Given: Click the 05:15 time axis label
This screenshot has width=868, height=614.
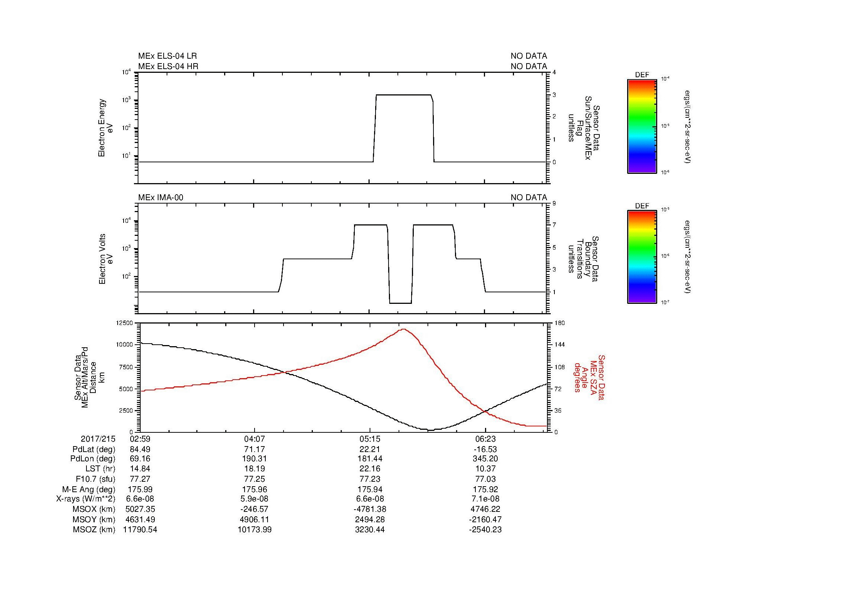Looking at the screenshot, I should coord(370,439).
